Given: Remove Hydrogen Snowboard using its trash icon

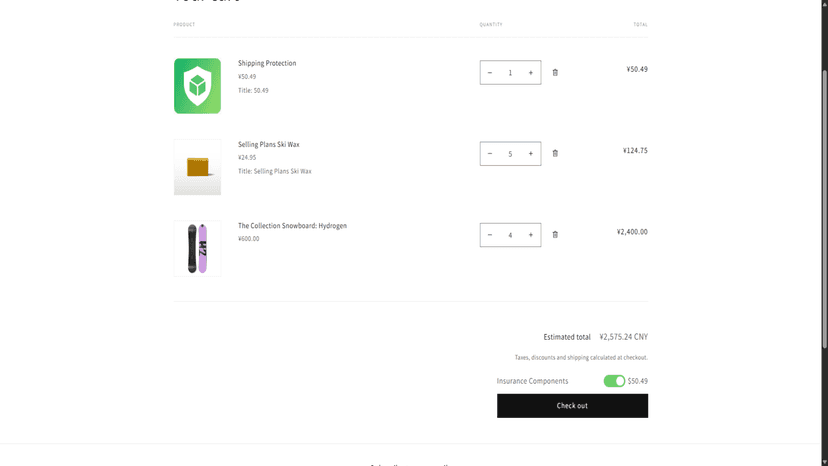Looking at the screenshot, I should [555, 235].
